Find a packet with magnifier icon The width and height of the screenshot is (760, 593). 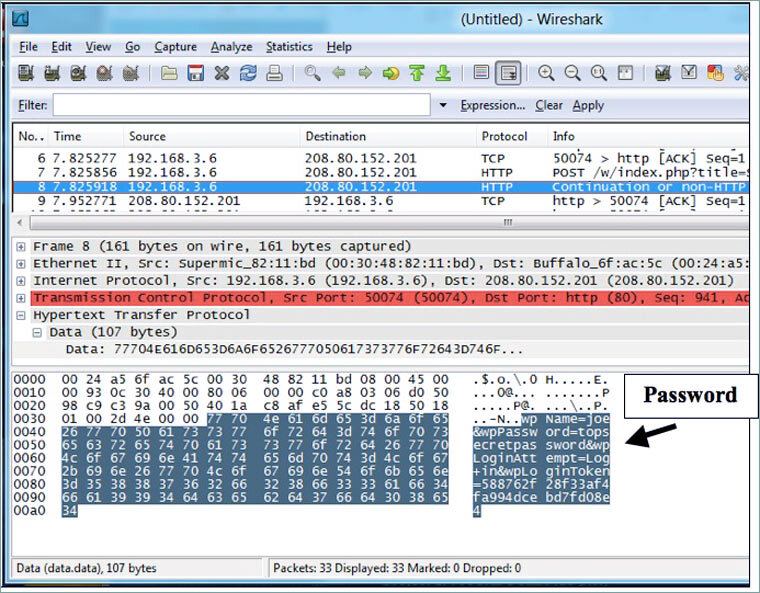312,73
